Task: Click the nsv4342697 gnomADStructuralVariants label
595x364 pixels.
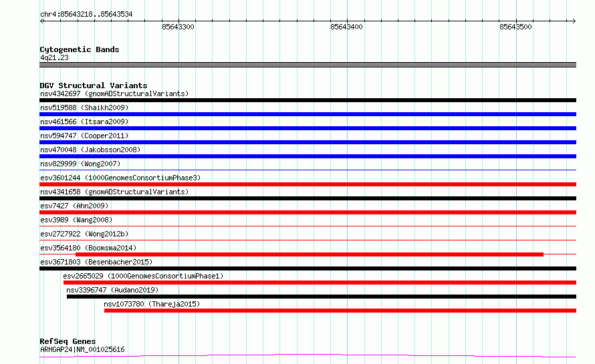Action: click(x=114, y=94)
